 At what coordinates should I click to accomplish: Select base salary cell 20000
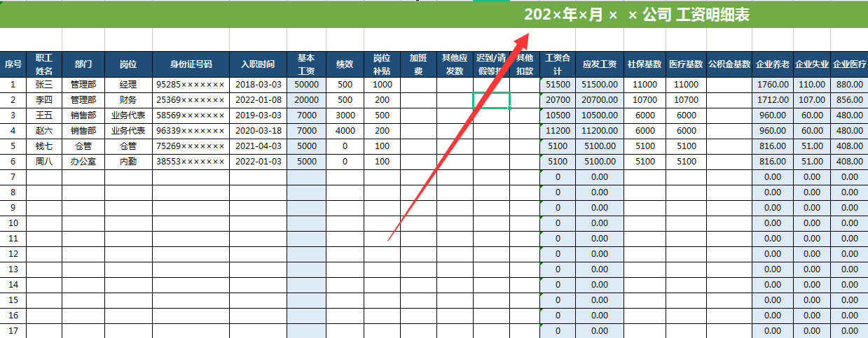[x=306, y=100]
